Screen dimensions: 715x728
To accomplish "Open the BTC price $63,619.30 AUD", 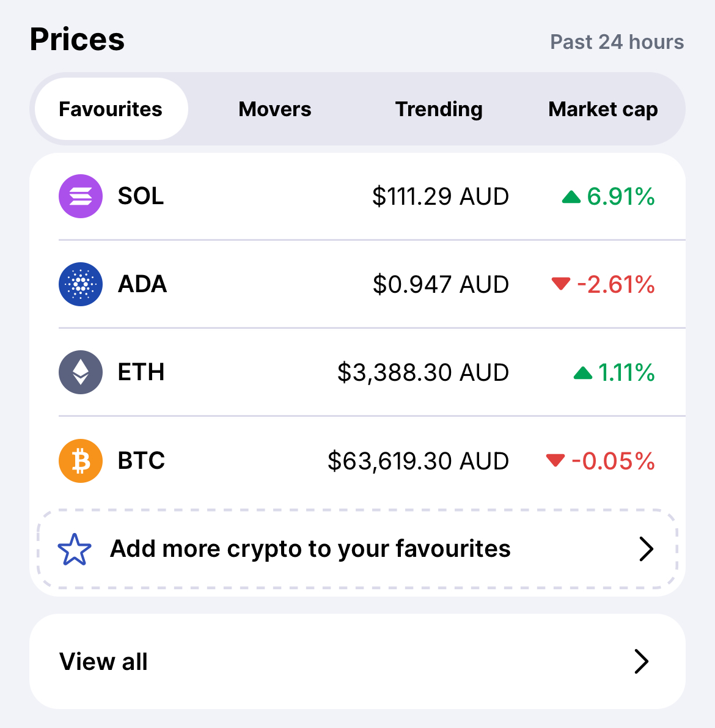I will pos(418,460).
